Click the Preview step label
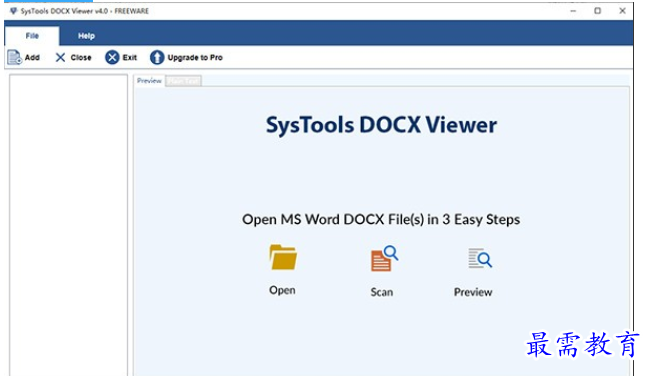The height and width of the screenshot is (376, 648). (473, 292)
